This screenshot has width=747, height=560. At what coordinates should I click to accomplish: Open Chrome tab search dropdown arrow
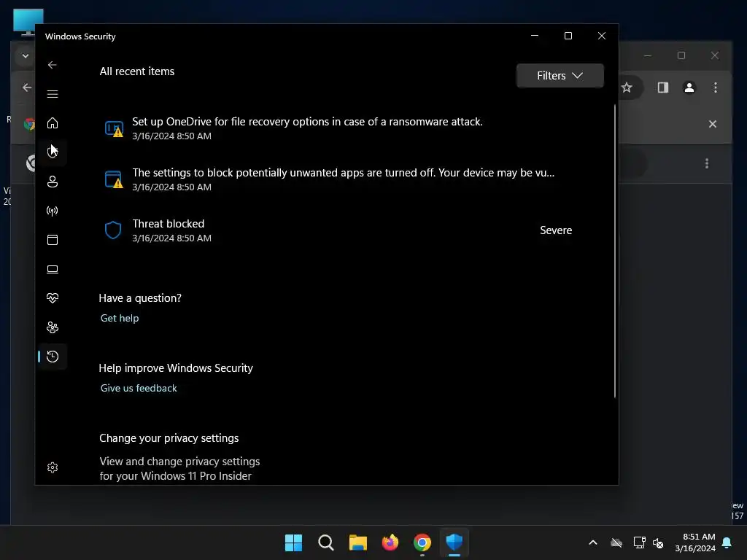point(26,56)
